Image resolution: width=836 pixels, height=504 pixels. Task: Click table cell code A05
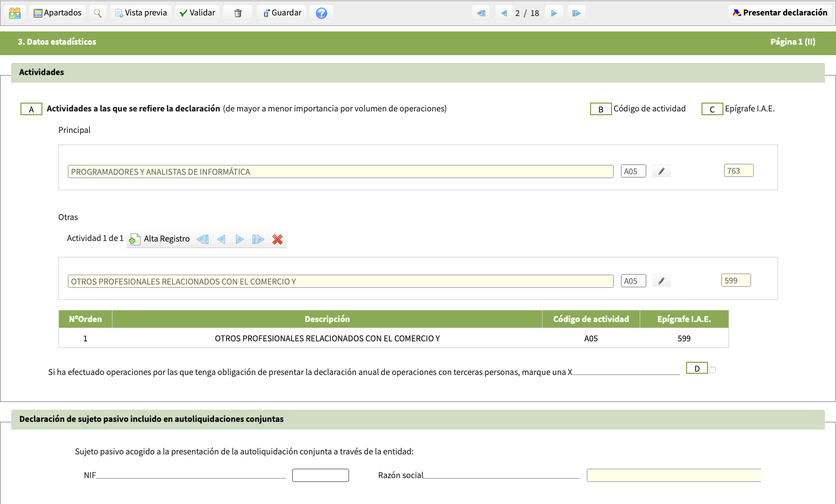click(x=591, y=339)
